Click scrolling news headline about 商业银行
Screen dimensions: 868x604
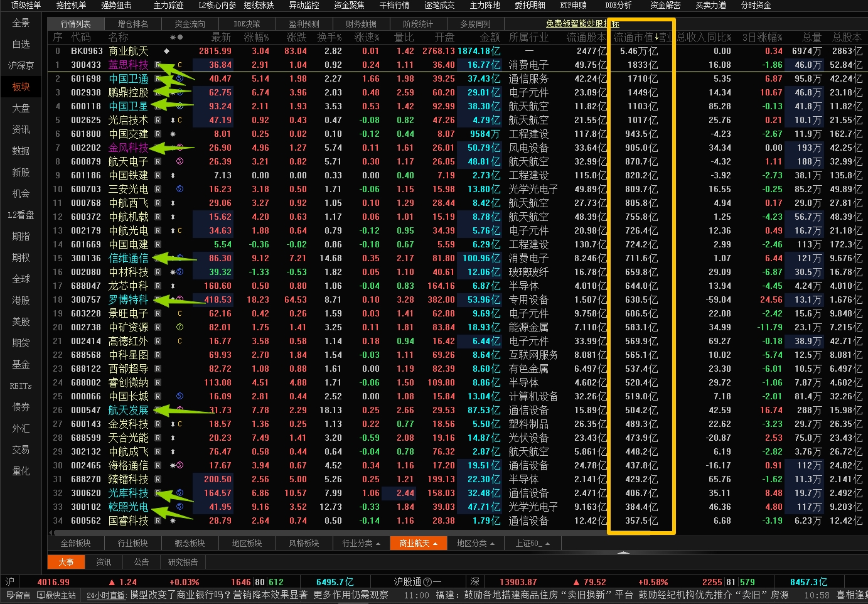[x=259, y=595]
